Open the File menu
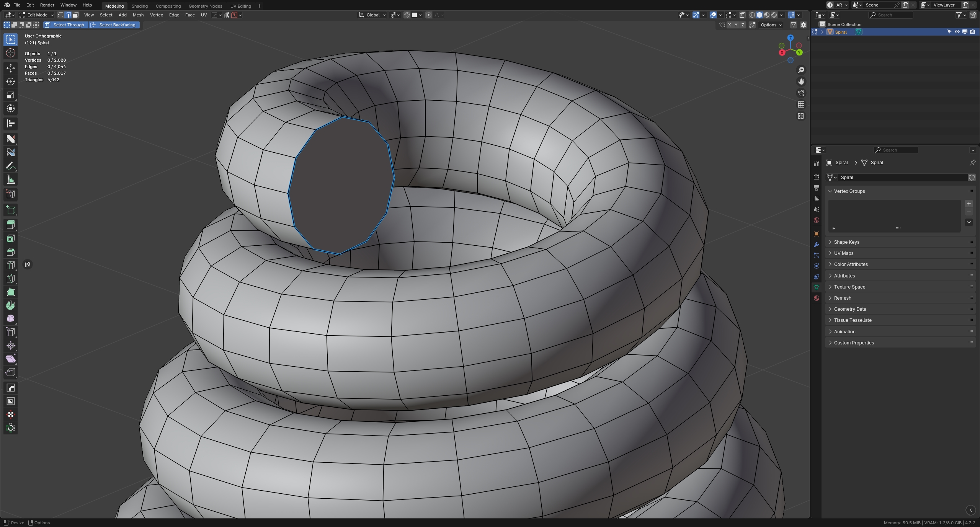 point(17,5)
